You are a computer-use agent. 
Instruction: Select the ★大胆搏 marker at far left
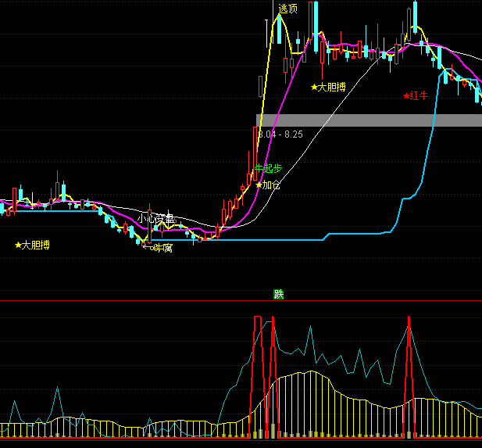click(32, 245)
